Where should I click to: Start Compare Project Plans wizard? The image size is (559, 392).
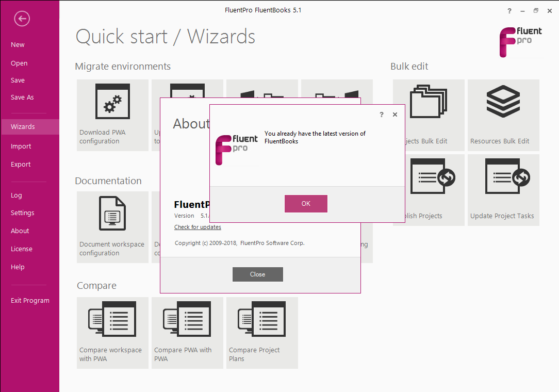pyautogui.click(x=262, y=333)
